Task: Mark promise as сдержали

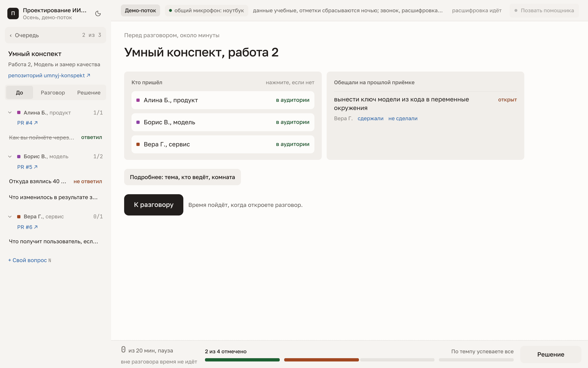Action: click(370, 119)
